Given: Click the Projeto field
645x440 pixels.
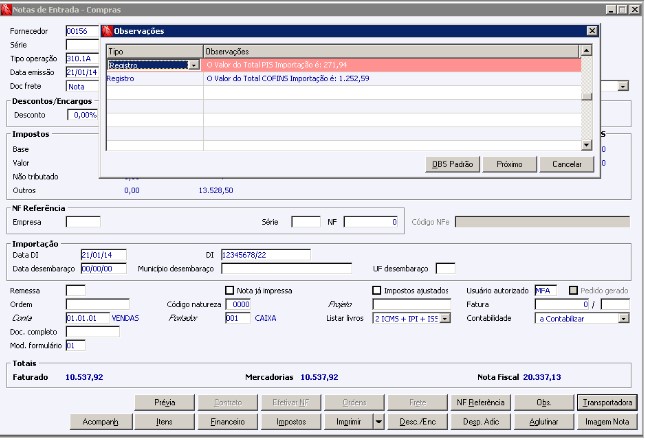Looking at the screenshot, I should coord(412,305).
